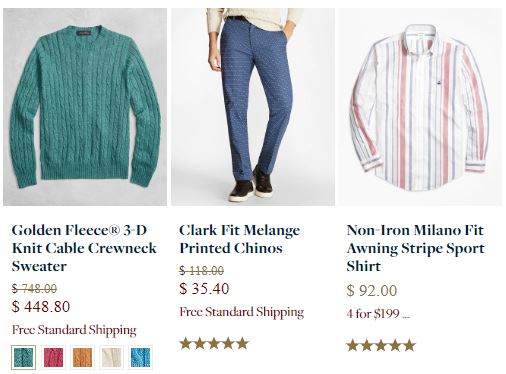Open Golden Fleece 3-D Knit Cable Crewneck Sweater link
Viewport: 506px width, 374px height.
click(84, 248)
